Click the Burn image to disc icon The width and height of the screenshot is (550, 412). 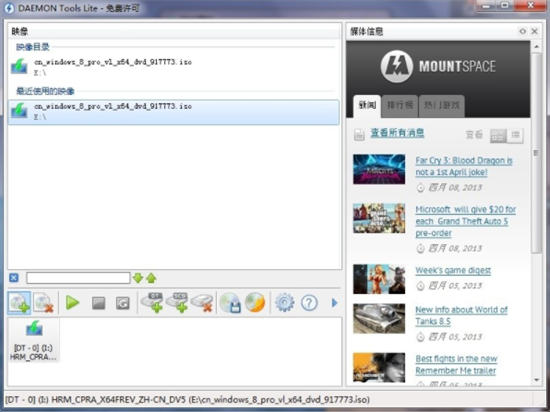click(255, 303)
